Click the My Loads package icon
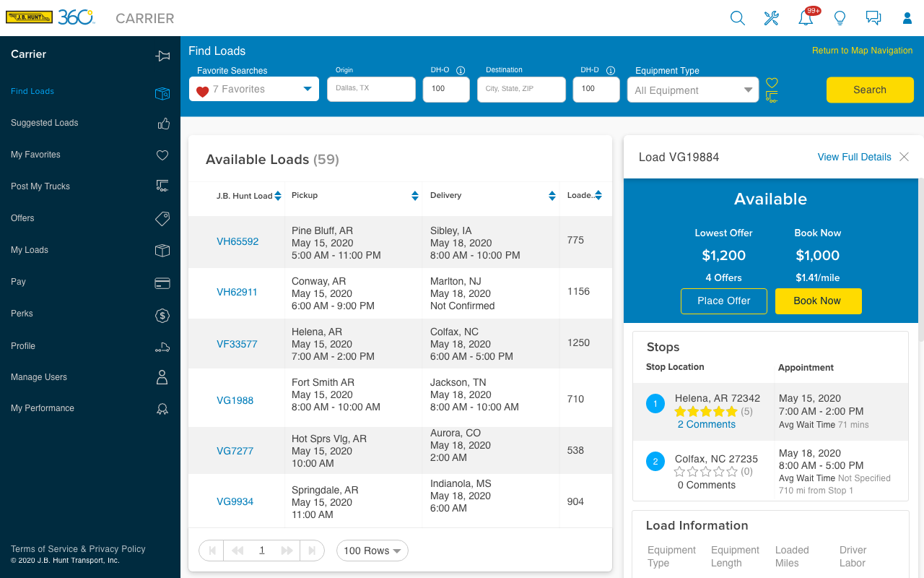924x578 pixels. pos(162,250)
